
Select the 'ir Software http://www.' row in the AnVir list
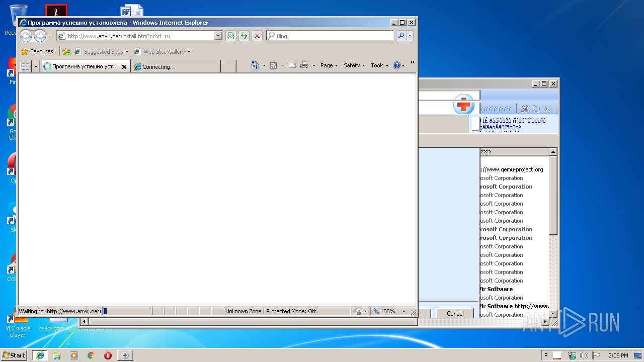(514, 306)
